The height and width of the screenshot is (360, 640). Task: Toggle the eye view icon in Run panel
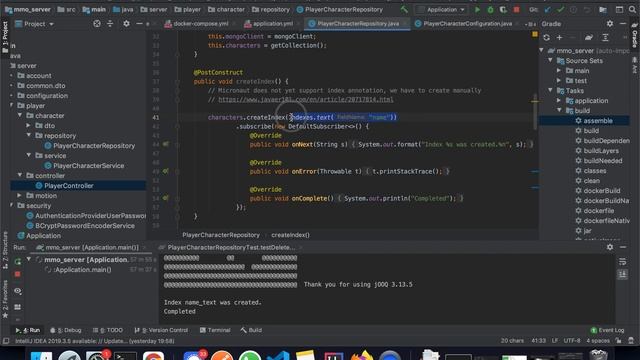pyautogui.click(x=18, y=291)
